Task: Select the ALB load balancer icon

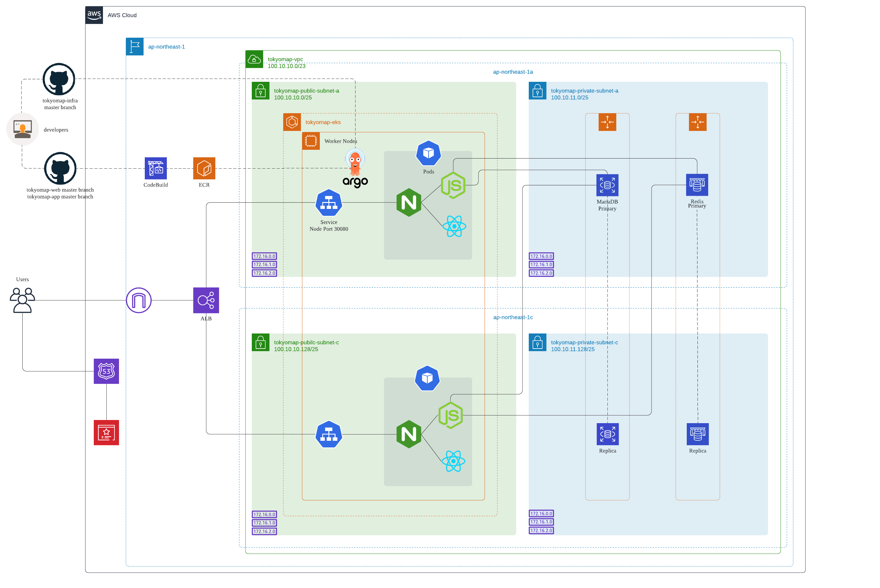Action: [x=206, y=300]
